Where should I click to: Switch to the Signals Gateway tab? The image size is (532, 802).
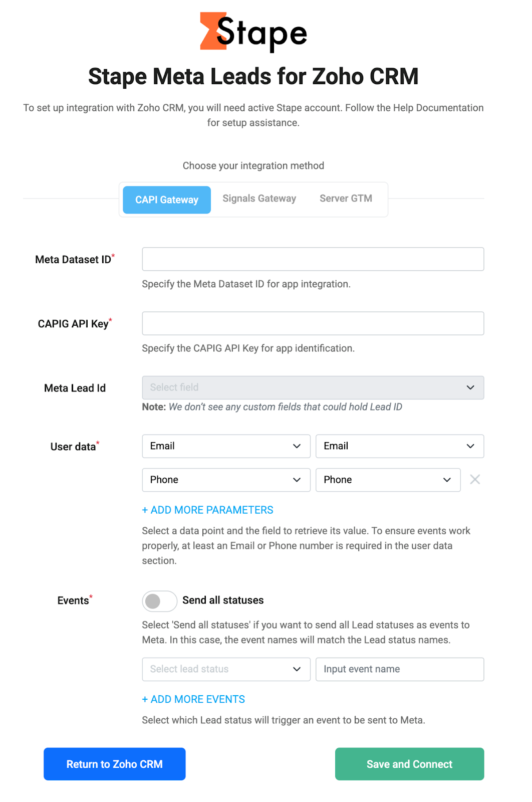[x=259, y=198]
